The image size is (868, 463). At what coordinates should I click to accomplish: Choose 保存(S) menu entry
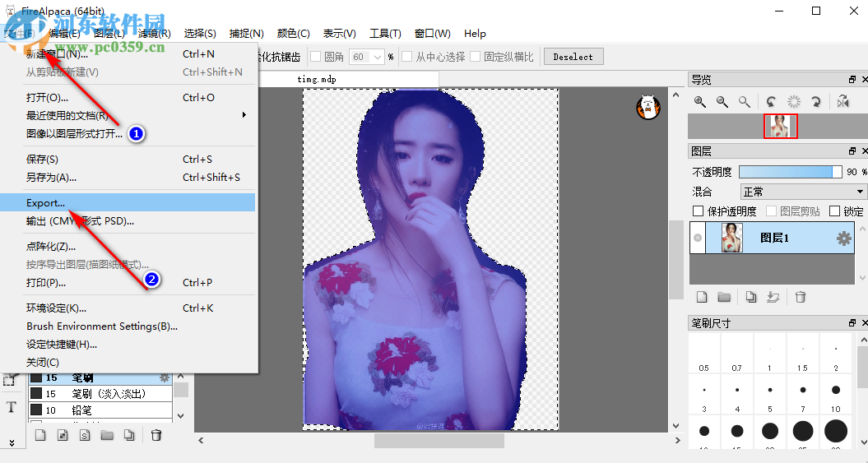click(128, 160)
